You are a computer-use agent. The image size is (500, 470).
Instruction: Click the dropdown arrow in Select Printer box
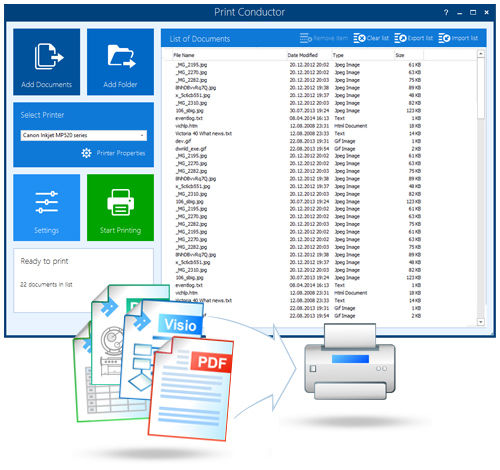142,135
